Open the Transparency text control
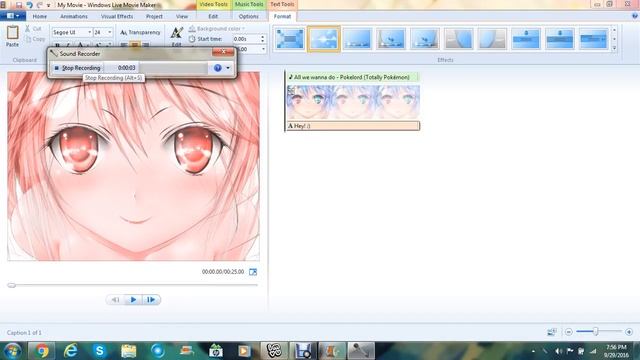This screenshot has width=640, height=360. click(x=140, y=32)
